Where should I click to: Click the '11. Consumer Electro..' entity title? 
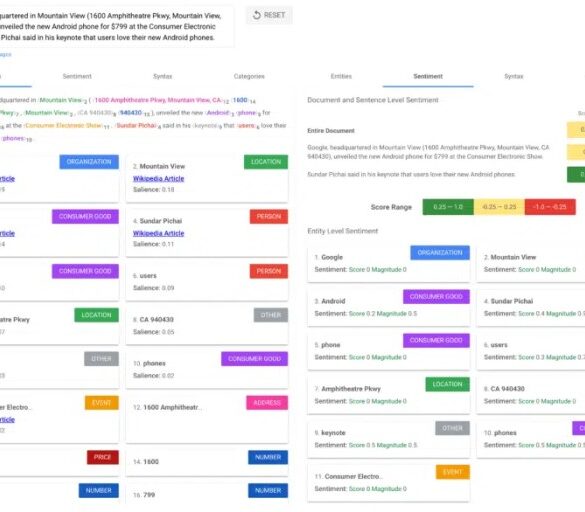pyautogui.click(x=348, y=477)
